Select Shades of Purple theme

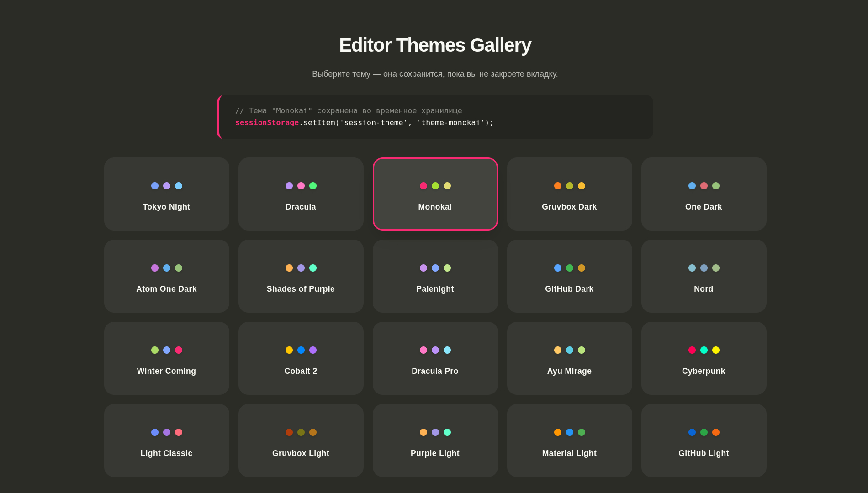(301, 276)
